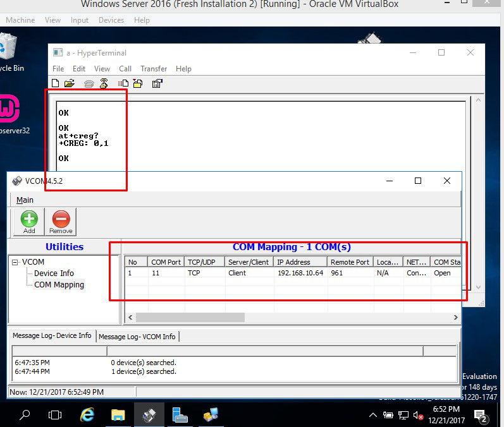Click the Open file icon in HyperTerminal
The width and height of the screenshot is (504, 427).
pyautogui.click(x=70, y=83)
